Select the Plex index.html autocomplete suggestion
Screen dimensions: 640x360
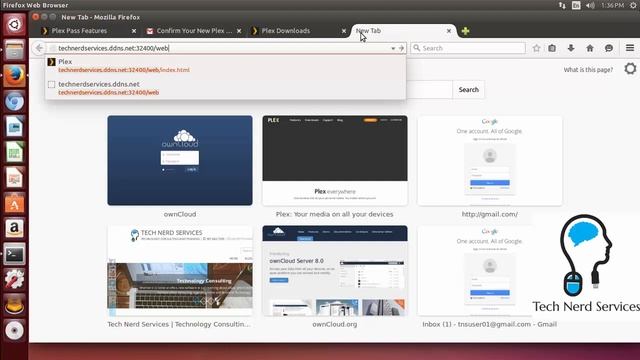[225, 66]
